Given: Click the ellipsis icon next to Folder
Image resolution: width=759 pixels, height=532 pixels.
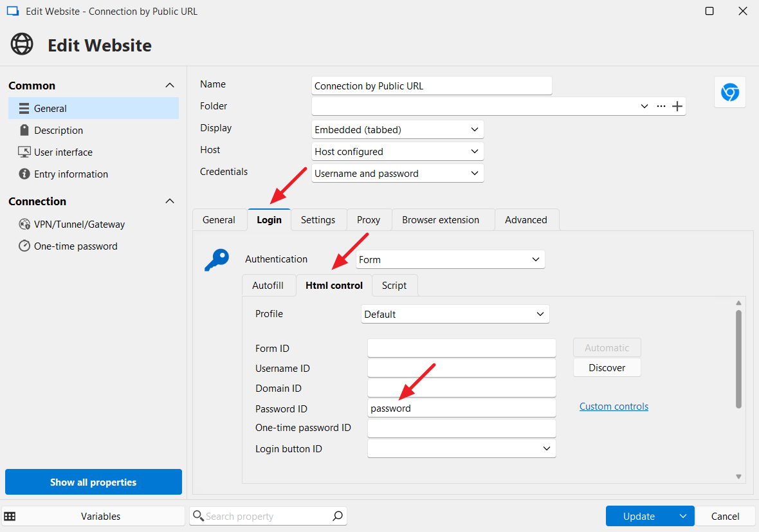Looking at the screenshot, I should pyautogui.click(x=661, y=106).
